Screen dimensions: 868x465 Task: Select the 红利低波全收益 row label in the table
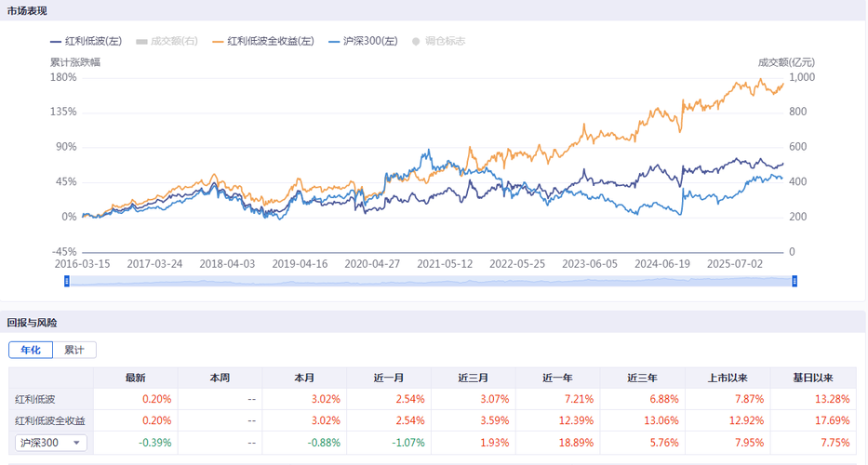click(x=50, y=421)
